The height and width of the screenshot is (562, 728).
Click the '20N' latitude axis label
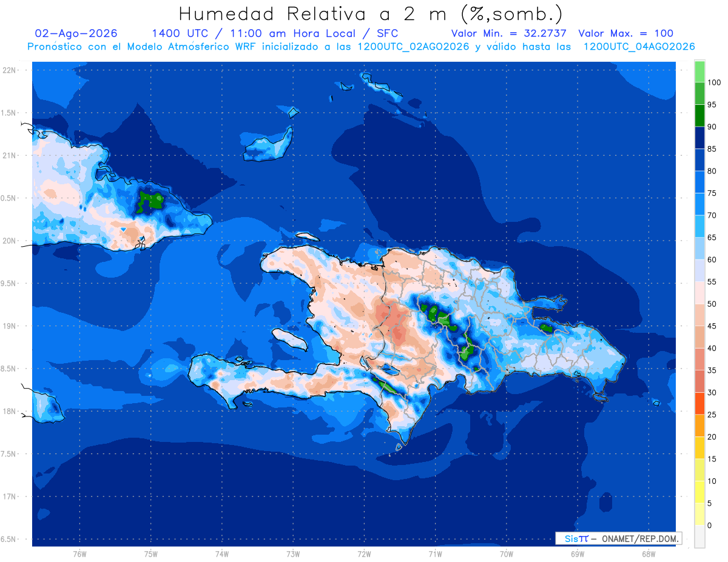click(10, 241)
